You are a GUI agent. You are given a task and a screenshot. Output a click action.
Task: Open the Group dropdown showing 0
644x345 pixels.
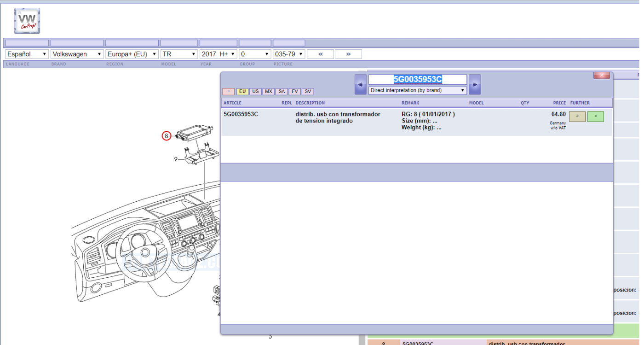click(x=255, y=54)
